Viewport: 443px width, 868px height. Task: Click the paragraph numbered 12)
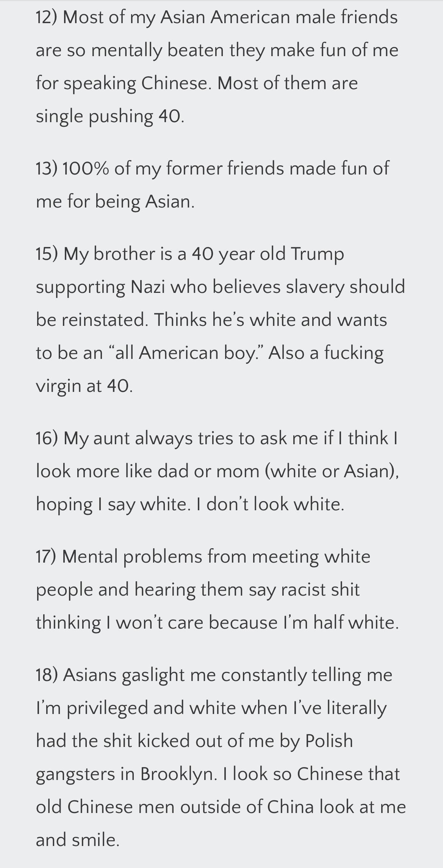pos(217,66)
